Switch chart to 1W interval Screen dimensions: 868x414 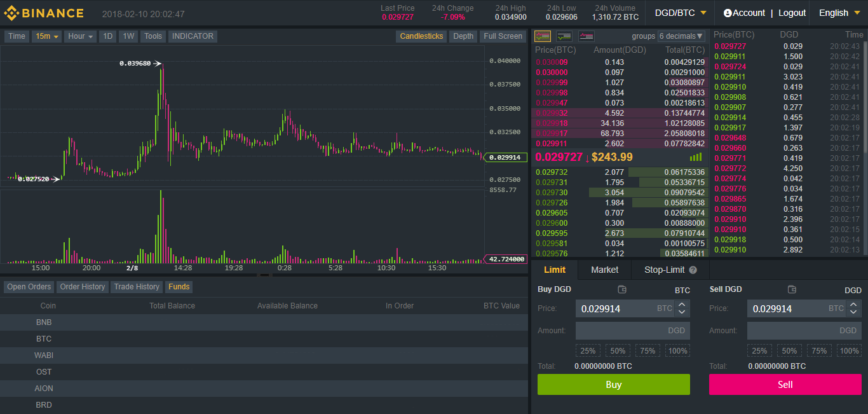128,36
